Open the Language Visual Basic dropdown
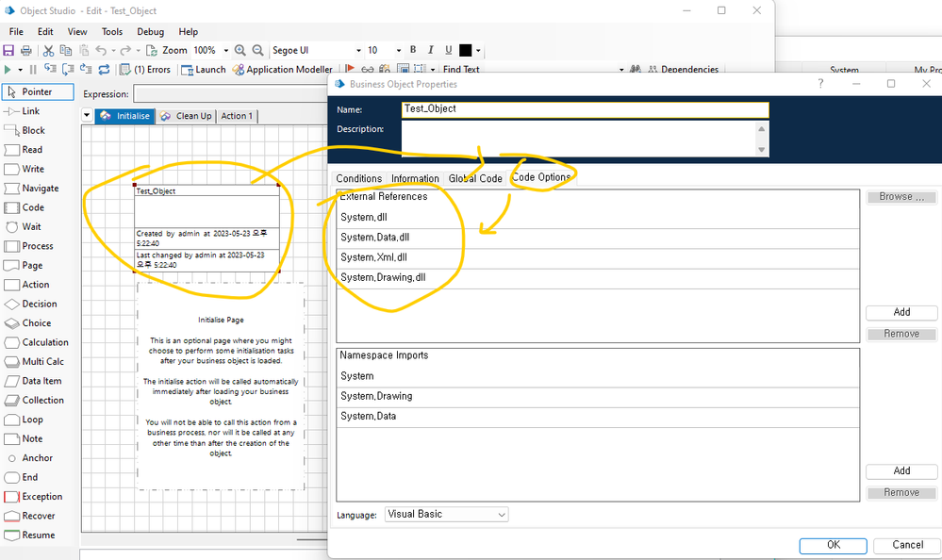The image size is (942, 560). [446, 515]
